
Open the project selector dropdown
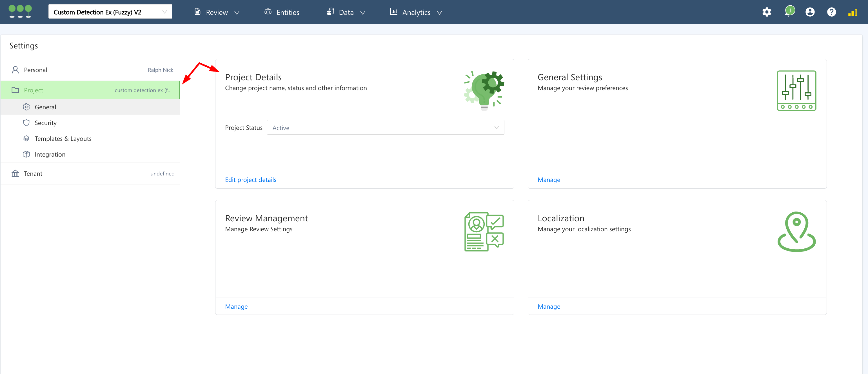(x=110, y=12)
